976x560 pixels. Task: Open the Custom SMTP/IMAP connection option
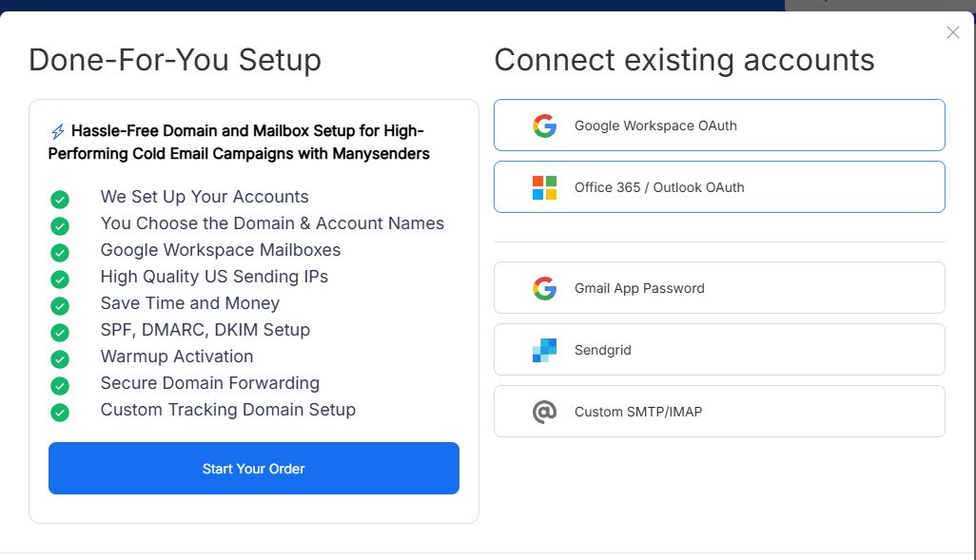719,411
